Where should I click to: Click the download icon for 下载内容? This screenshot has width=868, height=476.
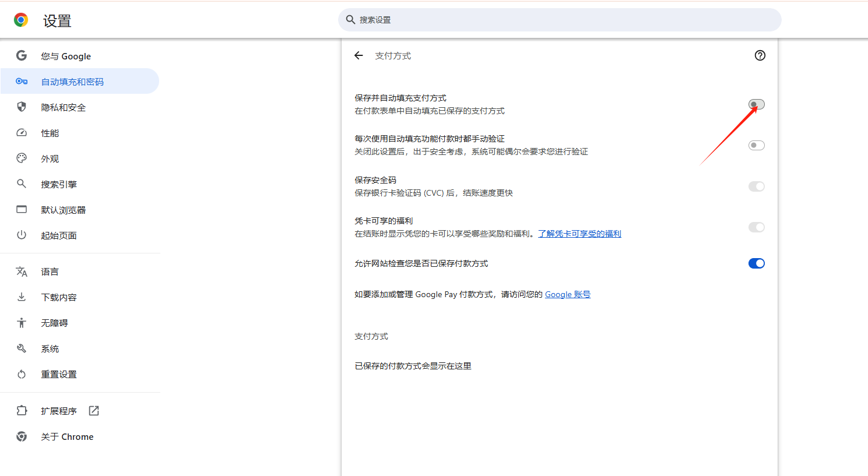coord(22,297)
